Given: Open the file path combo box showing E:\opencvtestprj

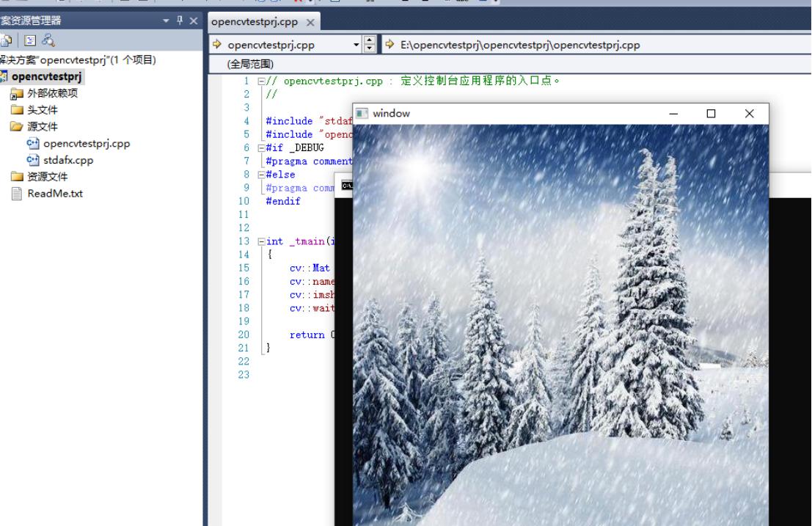Looking at the screenshot, I should pos(596,45).
